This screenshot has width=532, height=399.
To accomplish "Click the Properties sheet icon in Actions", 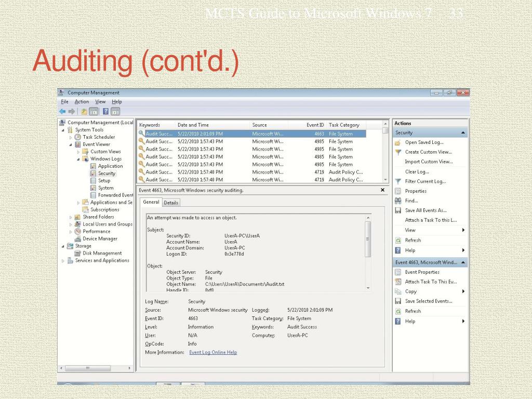I will 398,191.
